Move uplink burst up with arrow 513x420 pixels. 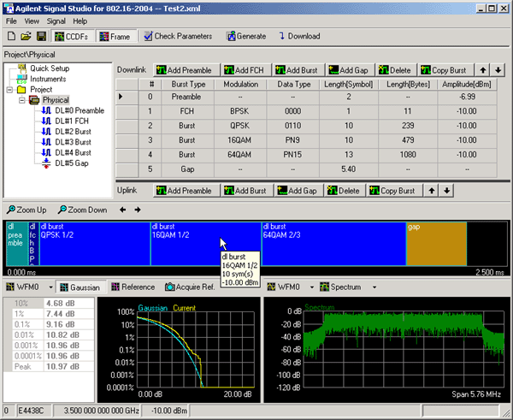432,191
